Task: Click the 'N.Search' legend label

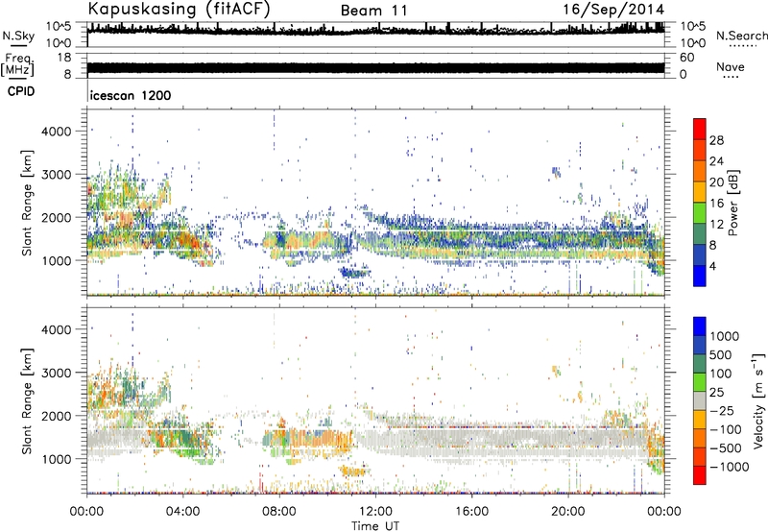Action: (x=741, y=36)
